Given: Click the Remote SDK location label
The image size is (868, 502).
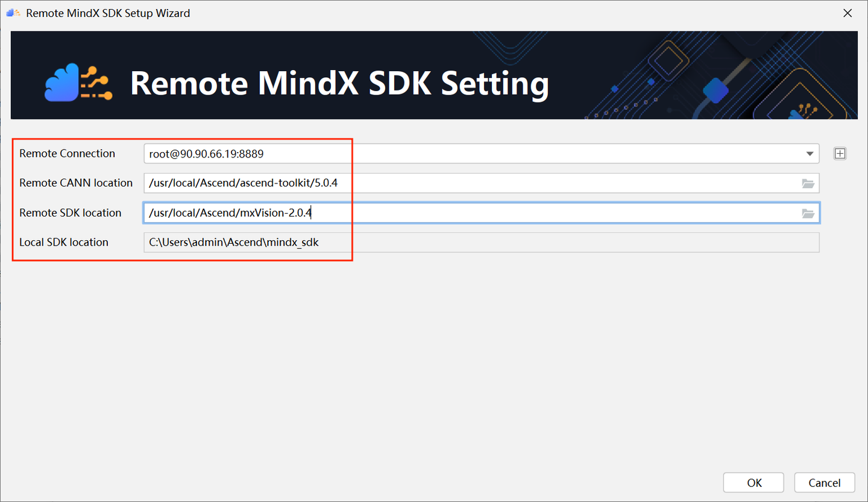Looking at the screenshot, I should tap(70, 212).
